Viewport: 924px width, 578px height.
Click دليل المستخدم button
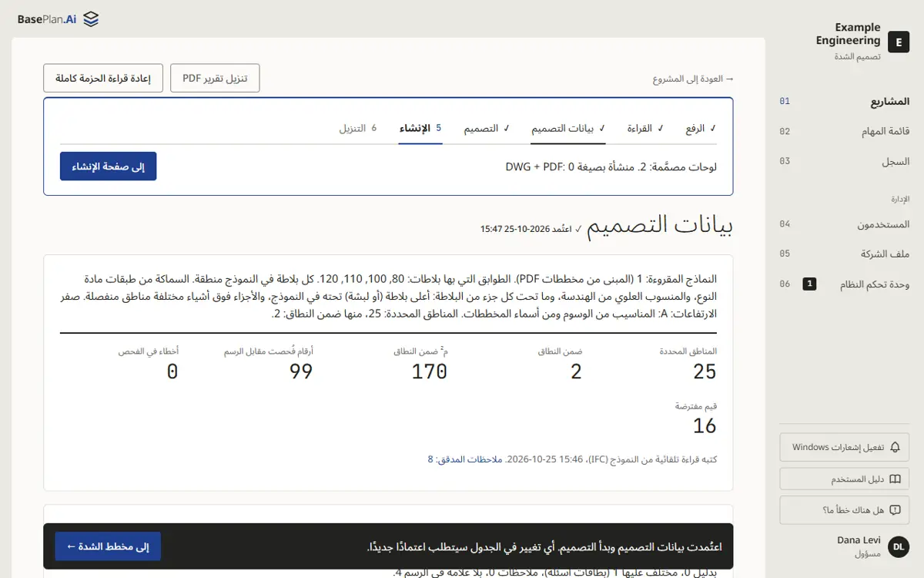point(845,479)
